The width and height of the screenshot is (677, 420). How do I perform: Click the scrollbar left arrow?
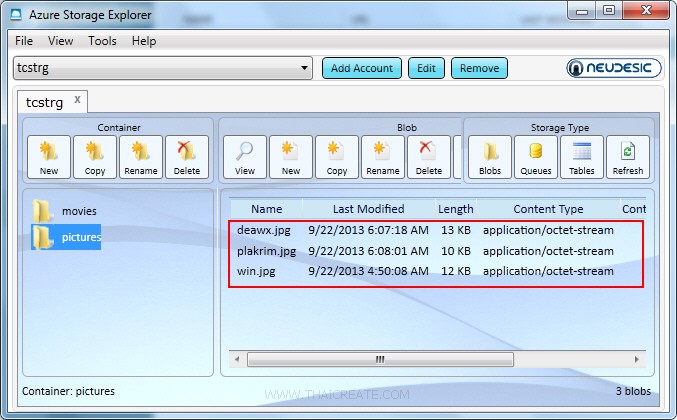coord(237,359)
